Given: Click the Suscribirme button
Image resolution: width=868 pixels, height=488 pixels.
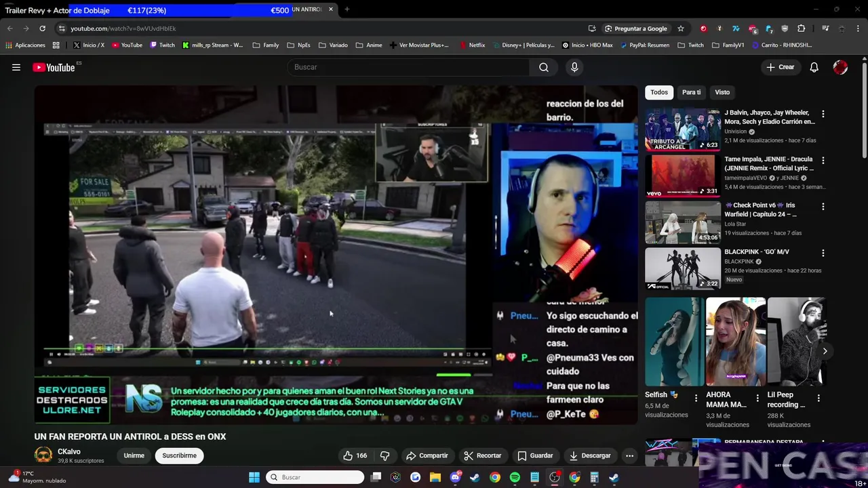Looking at the screenshot, I should 179,455.
